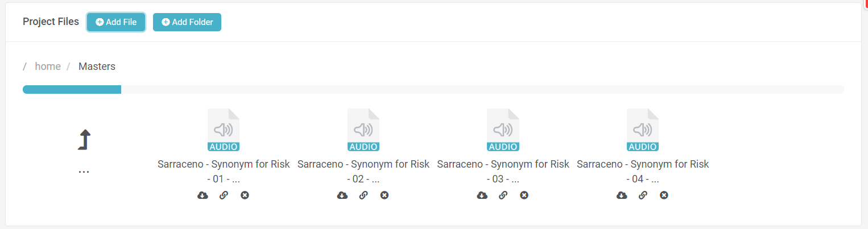The width and height of the screenshot is (868, 229).
Task: Remove the Synonym for Risk 02 file
Action: [385, 195]
